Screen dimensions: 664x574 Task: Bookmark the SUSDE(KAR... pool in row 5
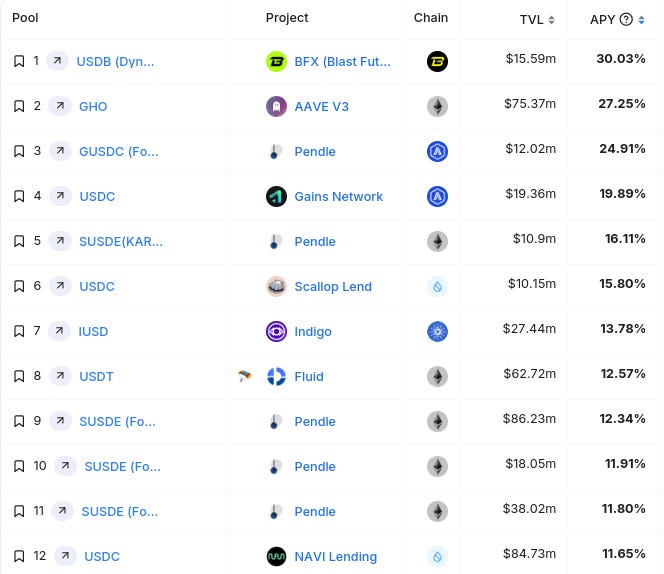[19, 241]
